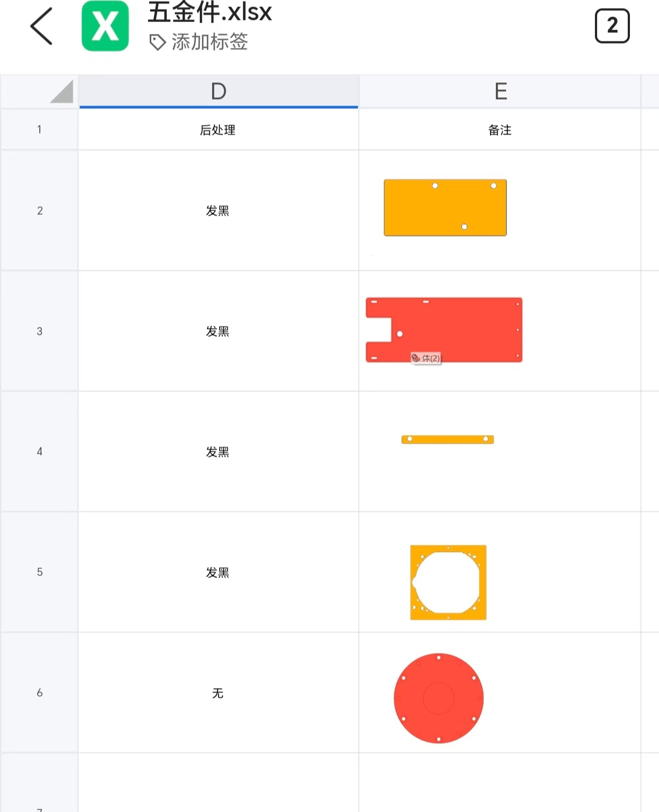Select row 1 header
The image size is (659, 812).
coord(39,129)
